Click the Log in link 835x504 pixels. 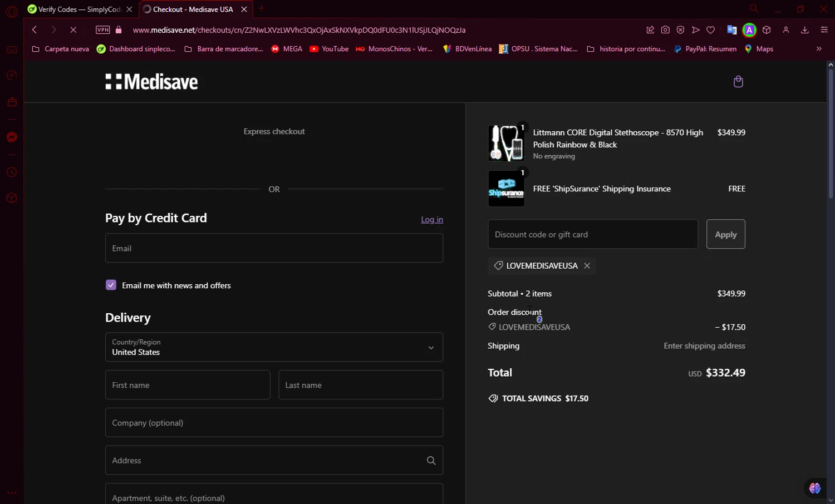point(432,220)
